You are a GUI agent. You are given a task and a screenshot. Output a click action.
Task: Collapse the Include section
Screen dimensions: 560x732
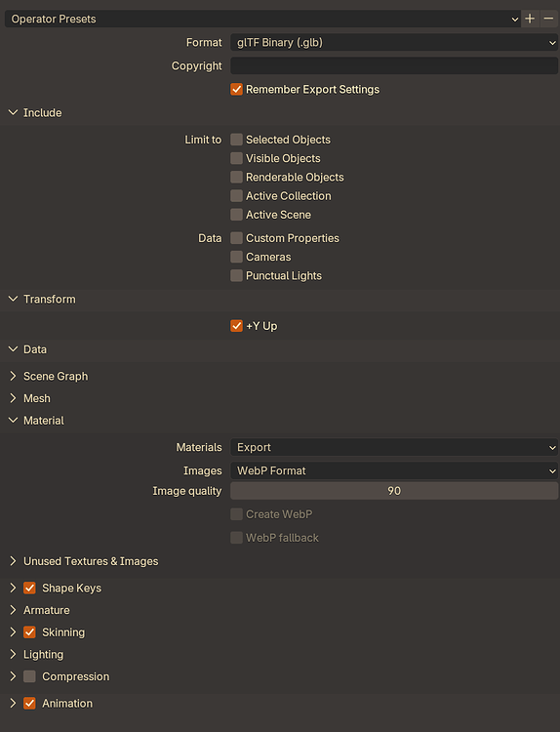[x=14, y=112]
